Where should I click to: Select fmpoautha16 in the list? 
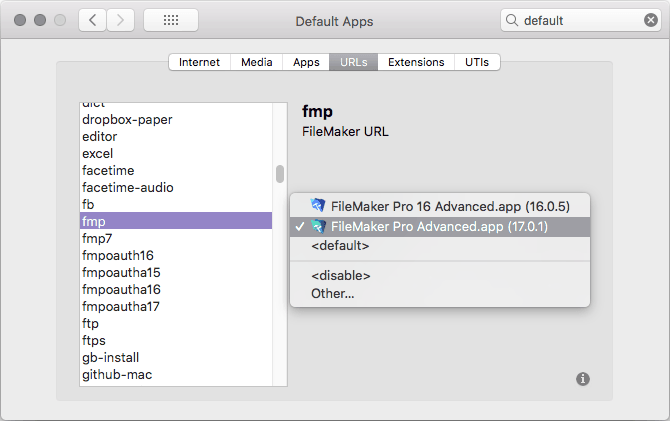[176, 289]
